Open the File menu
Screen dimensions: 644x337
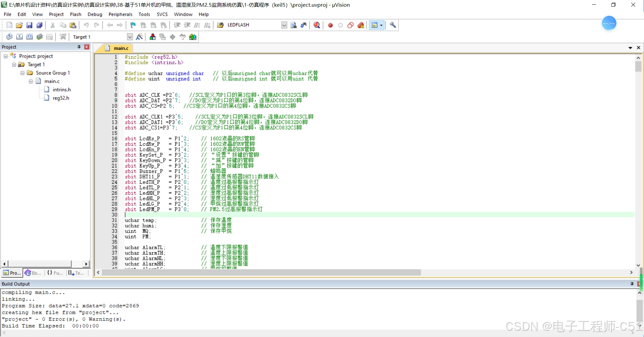tap(7, 14)
